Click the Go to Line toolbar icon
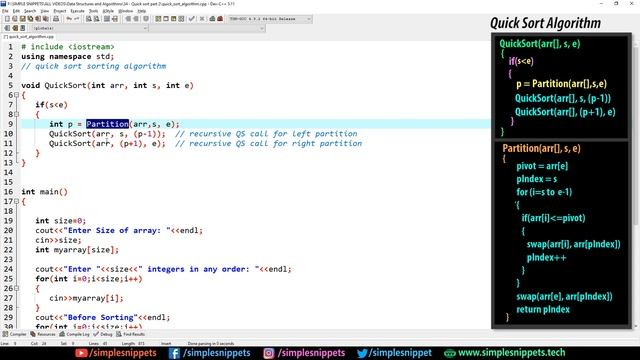Viewport: 640px width, 360px height. click(115, 19)
